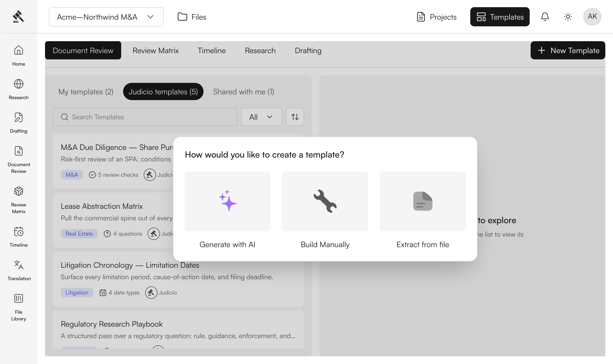Choose Generate with AI sparkle card
613x364 pixels.
227,201
